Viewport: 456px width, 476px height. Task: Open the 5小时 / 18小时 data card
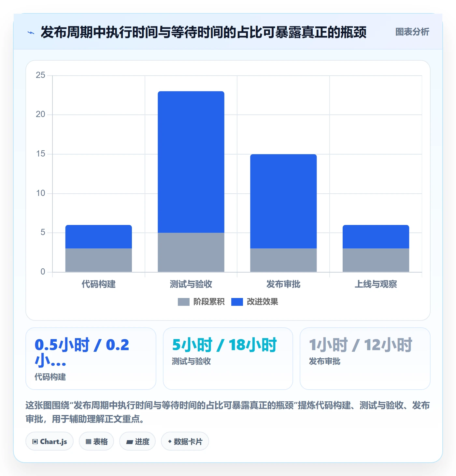click(228, 359)
